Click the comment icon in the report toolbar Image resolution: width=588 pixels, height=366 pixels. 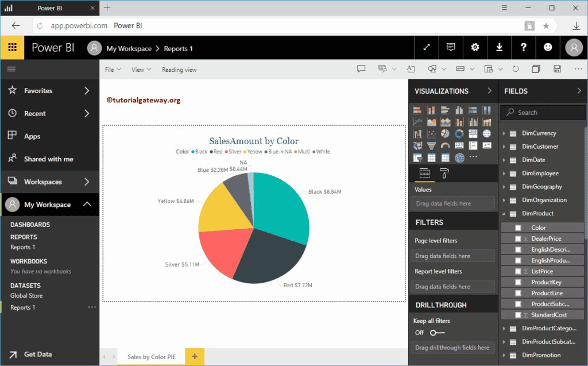point(361,68)
